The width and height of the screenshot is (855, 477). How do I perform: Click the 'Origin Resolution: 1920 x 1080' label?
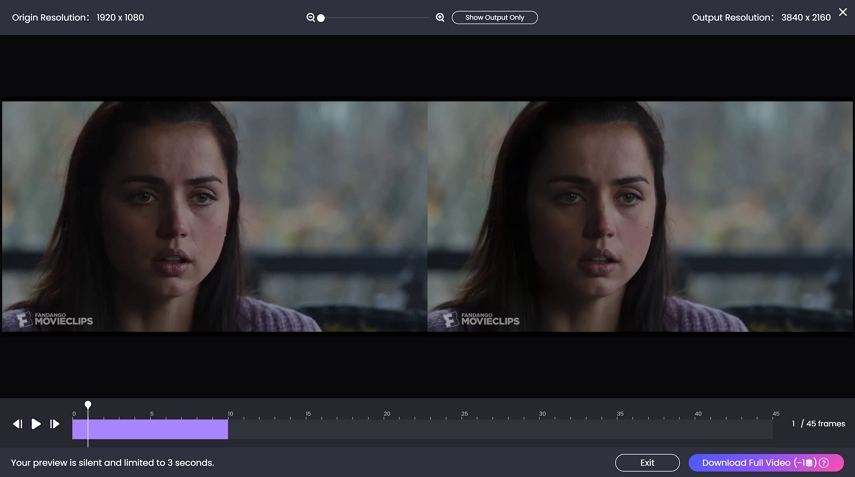(78, 17)
